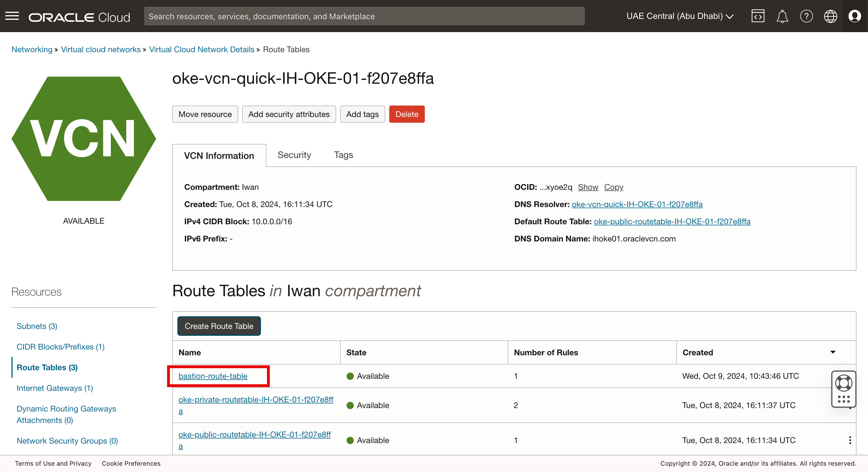Screen dimensions: 868x472
Task: Click the red Delete button
Action: (406, 114)
